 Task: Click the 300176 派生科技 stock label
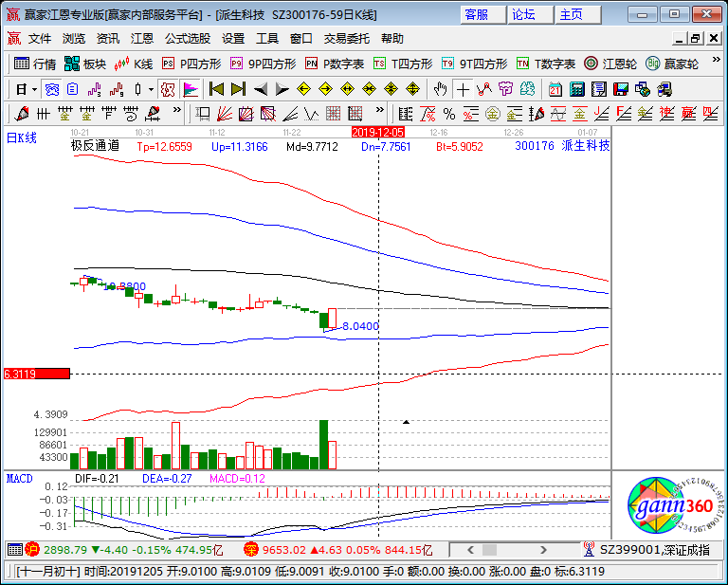click(x=562, y=146)
